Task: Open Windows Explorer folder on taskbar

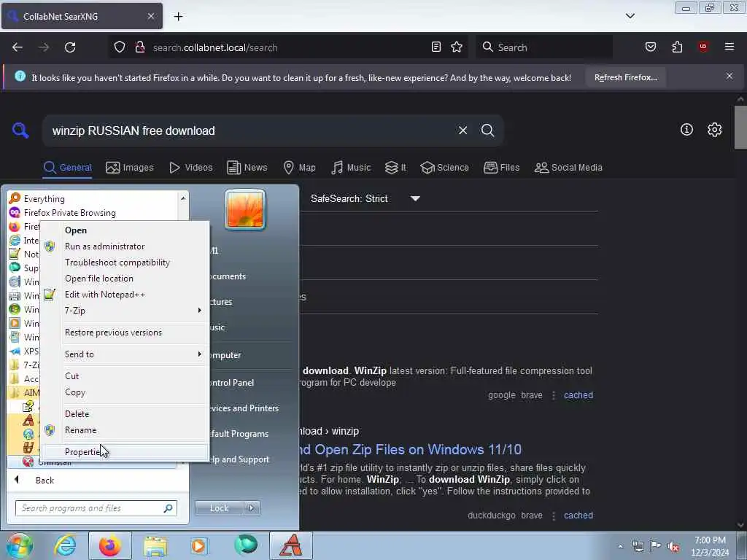Action: coord(155,545)
